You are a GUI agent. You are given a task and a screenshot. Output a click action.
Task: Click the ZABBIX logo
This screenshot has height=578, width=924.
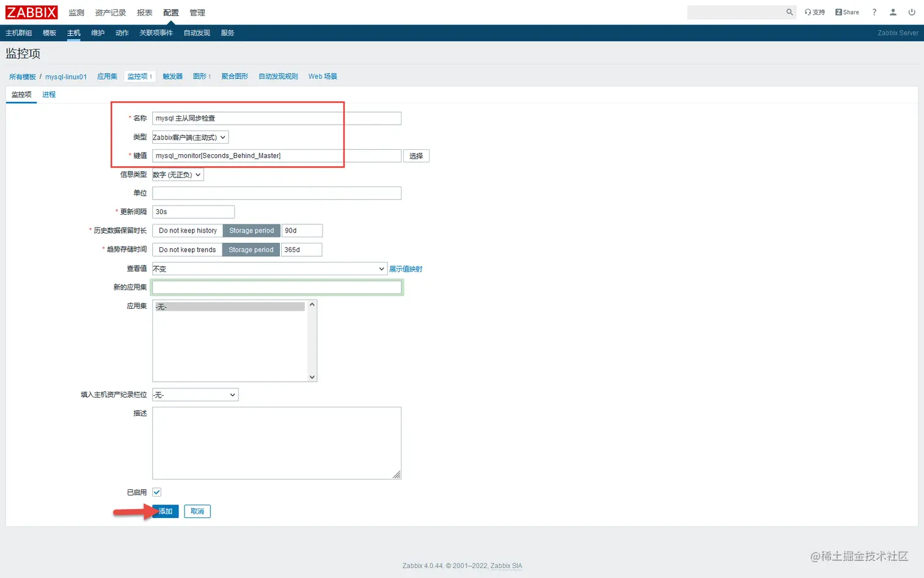click(32, 12)
